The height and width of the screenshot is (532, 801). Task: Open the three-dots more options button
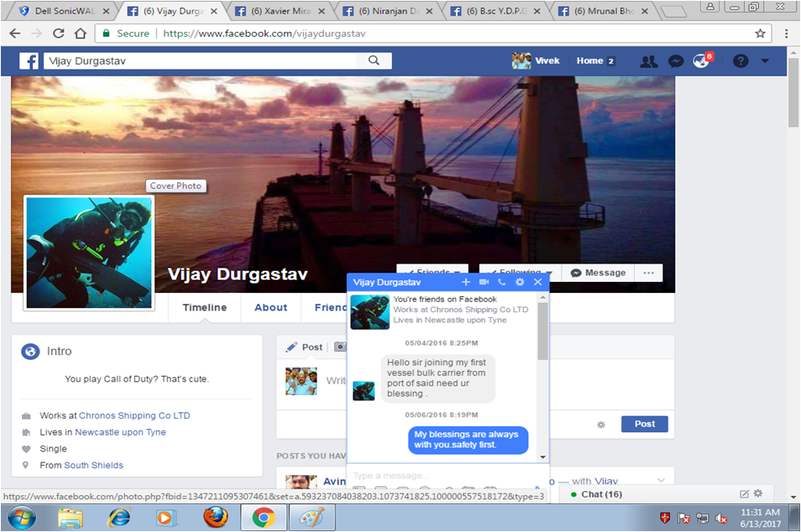(x=648, y=273)
